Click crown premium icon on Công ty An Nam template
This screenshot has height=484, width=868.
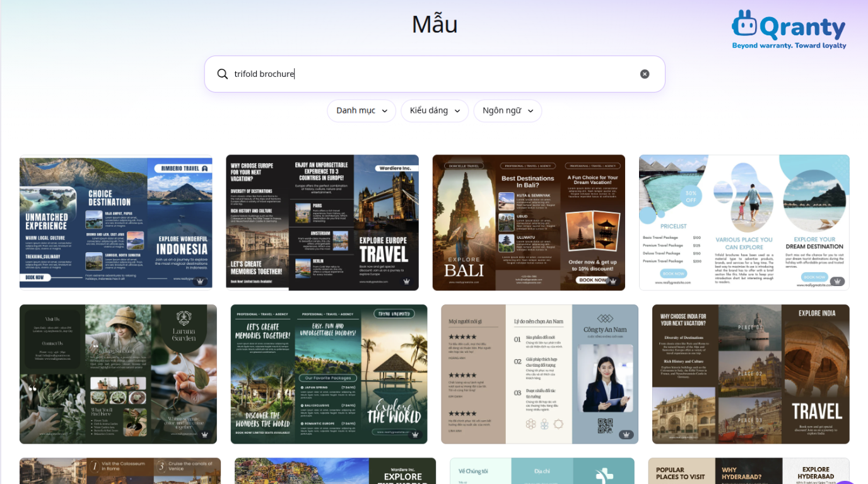click(x=626, y=434)
